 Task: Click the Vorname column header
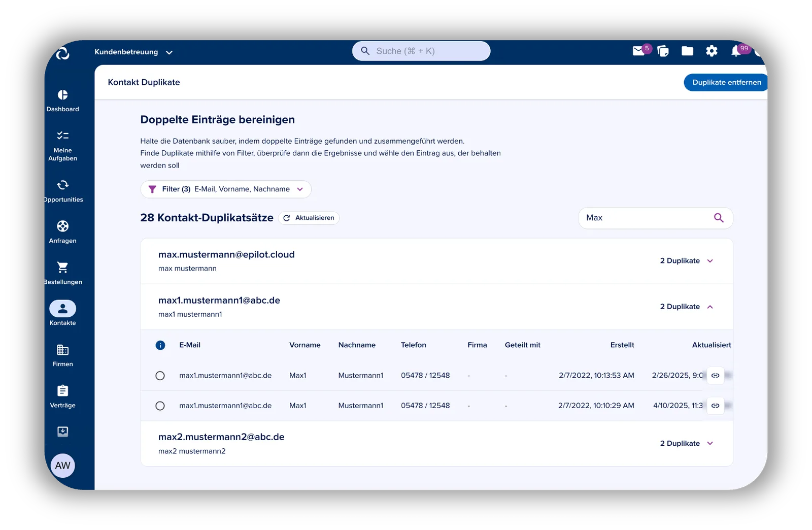pos(305,345)
